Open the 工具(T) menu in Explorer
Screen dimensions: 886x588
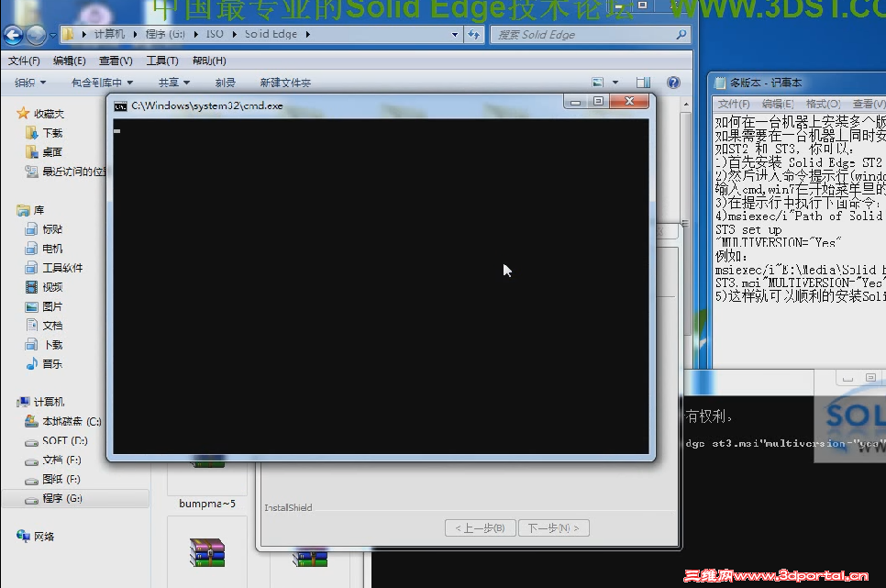pos(162,61)
